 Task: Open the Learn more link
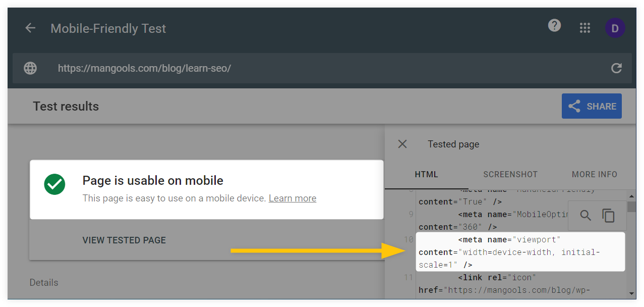click(x=292, y=198)
